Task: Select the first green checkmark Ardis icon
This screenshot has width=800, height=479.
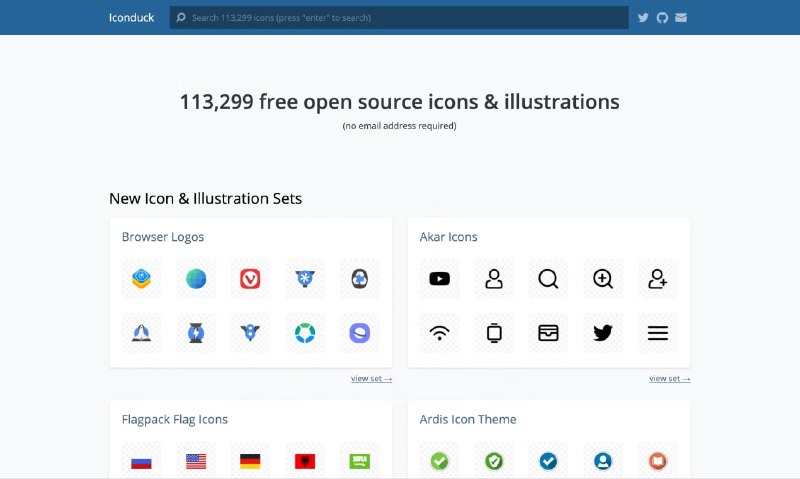Action: point(439,461)
